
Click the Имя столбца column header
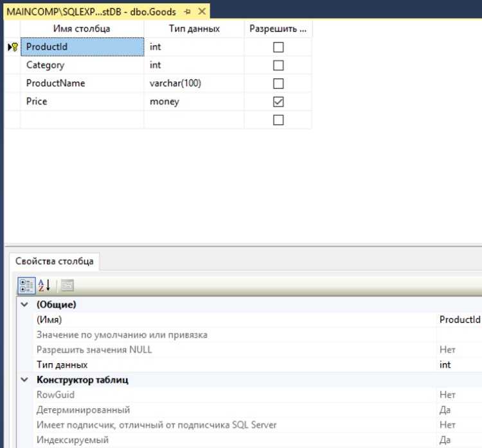click(x=82, y=29)
